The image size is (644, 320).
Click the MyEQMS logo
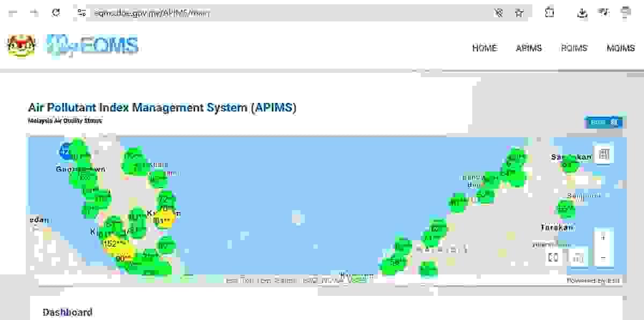(92, 46)
